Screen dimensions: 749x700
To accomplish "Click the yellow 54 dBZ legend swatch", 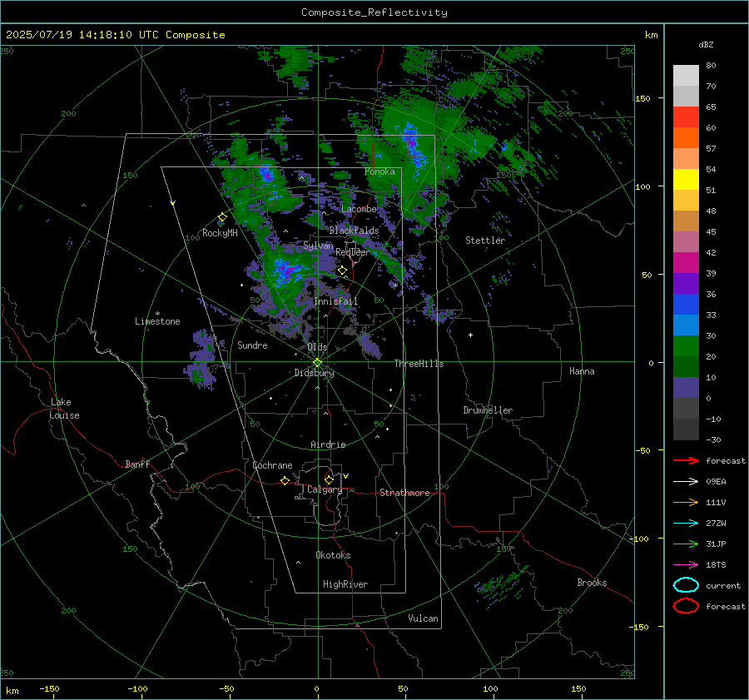I will point(686,179).
